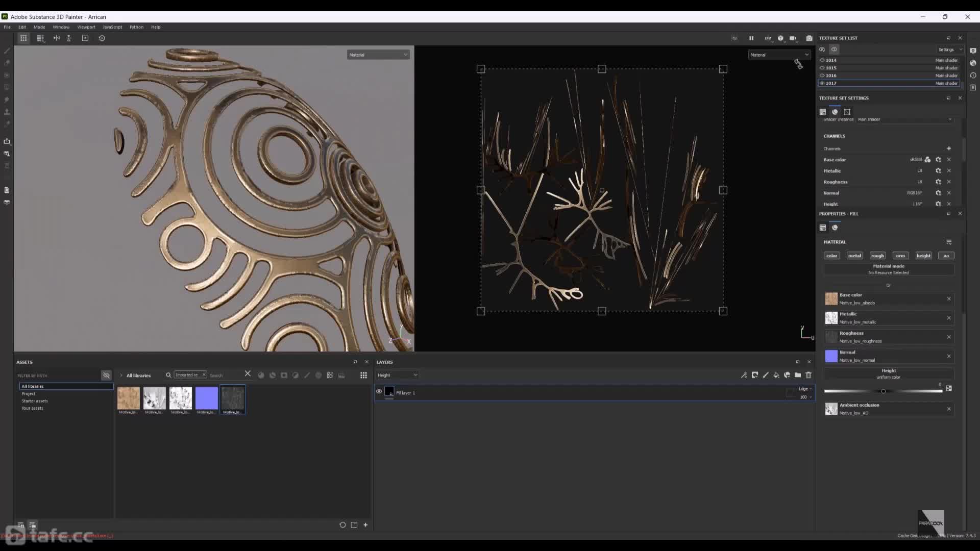Open the Shader settings icon on right dock
Screen dimensions: 980x551
coord(973,63)
